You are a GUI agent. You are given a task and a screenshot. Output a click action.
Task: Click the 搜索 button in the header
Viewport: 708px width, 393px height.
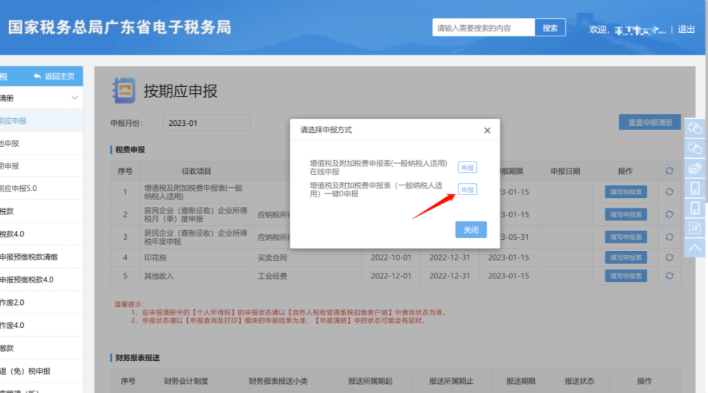pyautogui.click(x=550, y=28)
